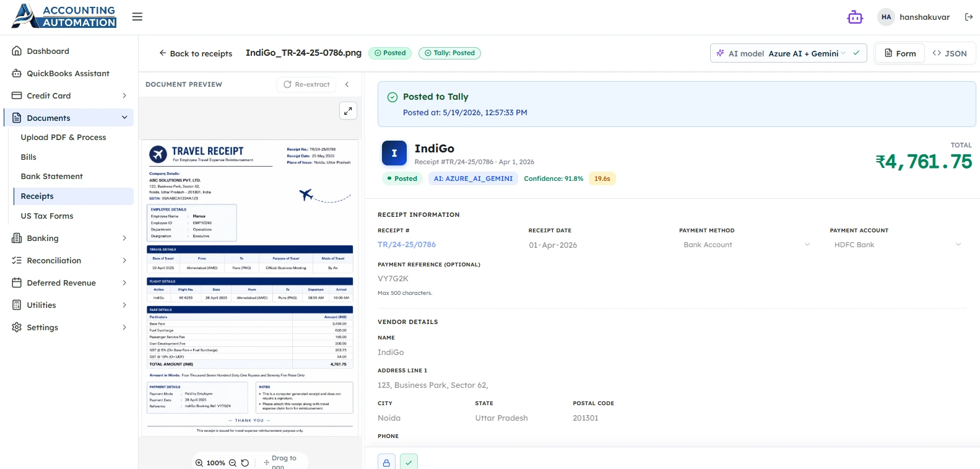
Task: Click the hanshakuvar username
Action: [924, 17]
